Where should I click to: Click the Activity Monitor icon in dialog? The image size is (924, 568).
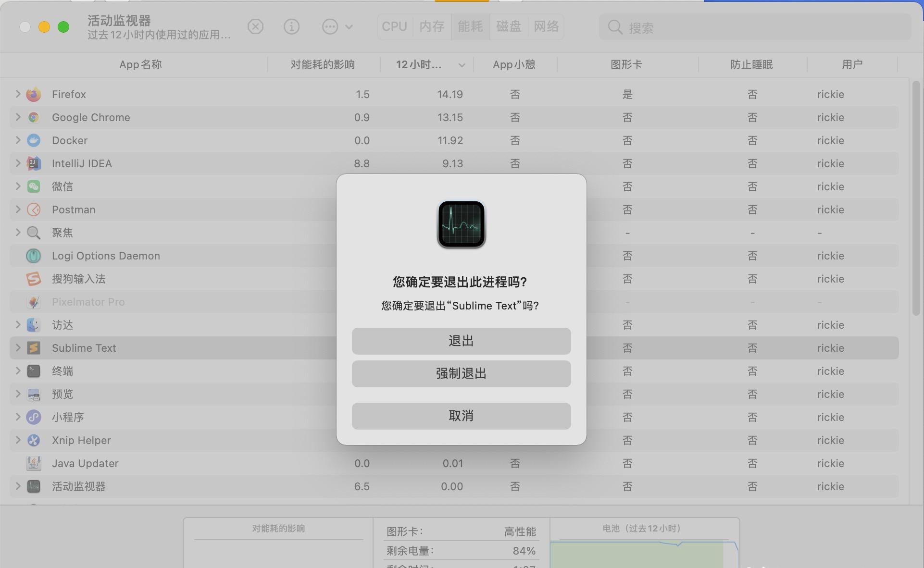462,224
